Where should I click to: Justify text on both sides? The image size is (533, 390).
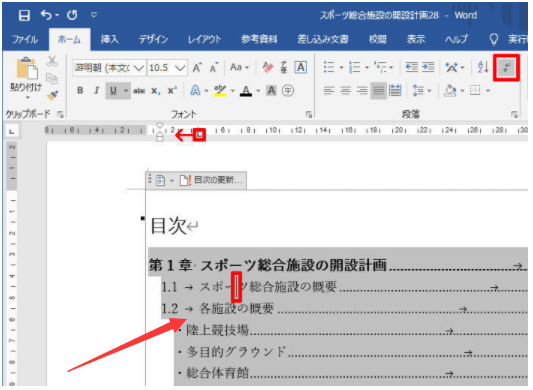pyautogui.click(x=378, y=91)
